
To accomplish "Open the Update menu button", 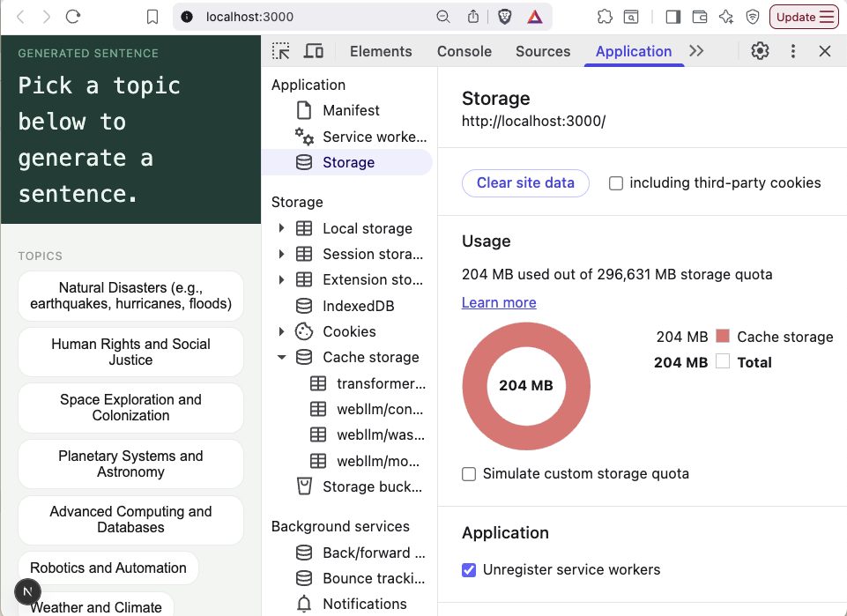I will 804,17.
